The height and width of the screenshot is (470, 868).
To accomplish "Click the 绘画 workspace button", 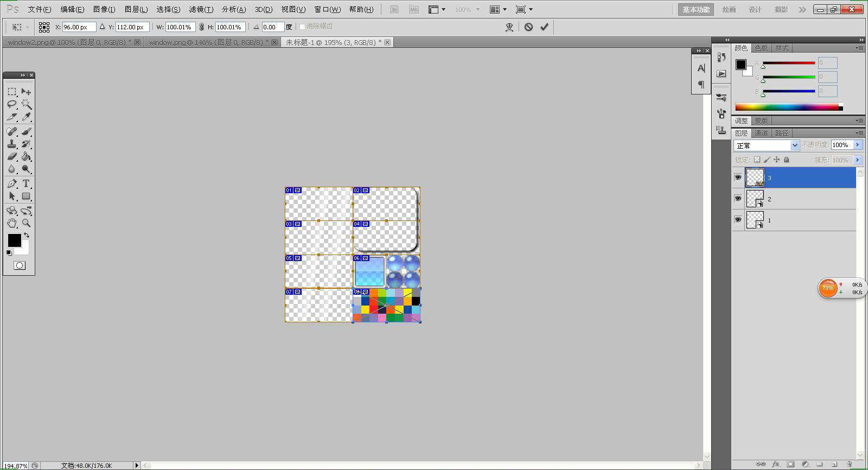I will click(x=730, y=10).
